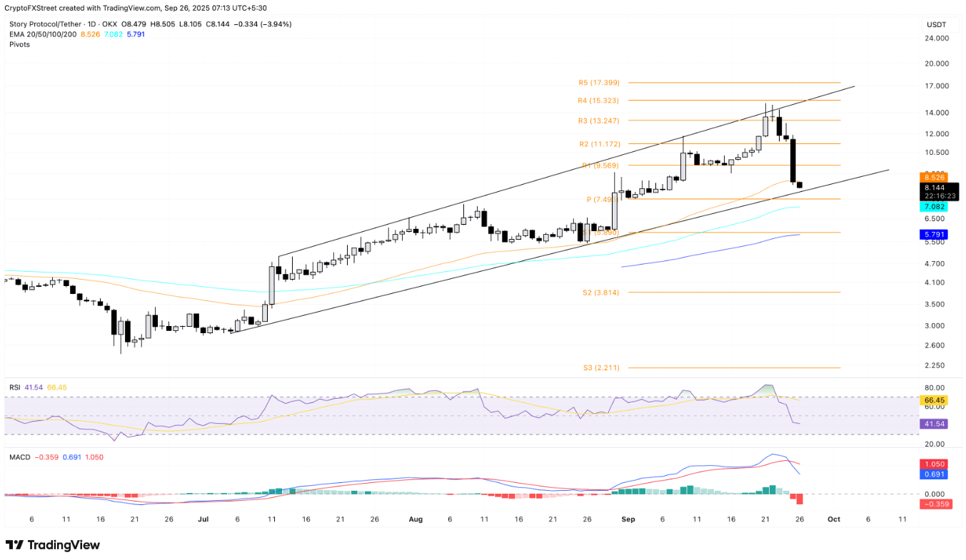Click the Sep label on the time axis
Screen dimensions: 966x560
click(x=628, y=519)
